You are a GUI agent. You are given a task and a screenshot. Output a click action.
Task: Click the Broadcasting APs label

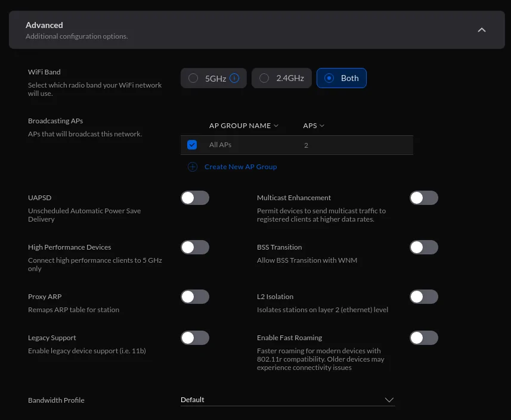click(x=55, y=121)
